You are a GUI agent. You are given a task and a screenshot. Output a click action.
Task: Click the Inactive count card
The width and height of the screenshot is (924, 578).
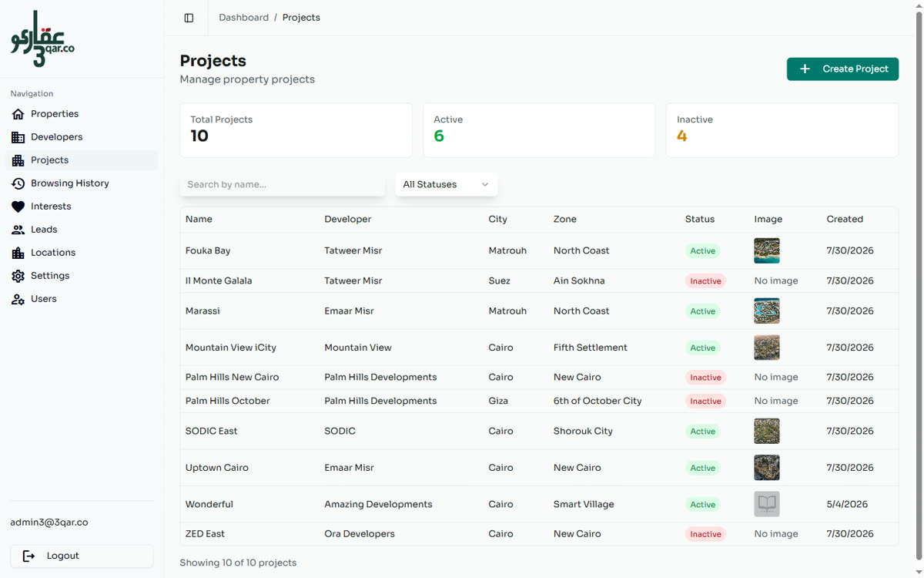(x=782, y=130)
